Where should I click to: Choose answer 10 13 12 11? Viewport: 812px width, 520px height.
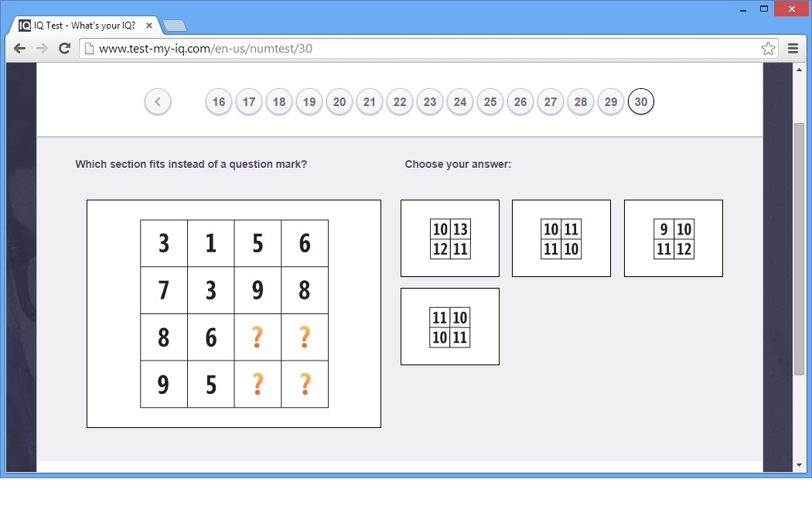(450, 238)
